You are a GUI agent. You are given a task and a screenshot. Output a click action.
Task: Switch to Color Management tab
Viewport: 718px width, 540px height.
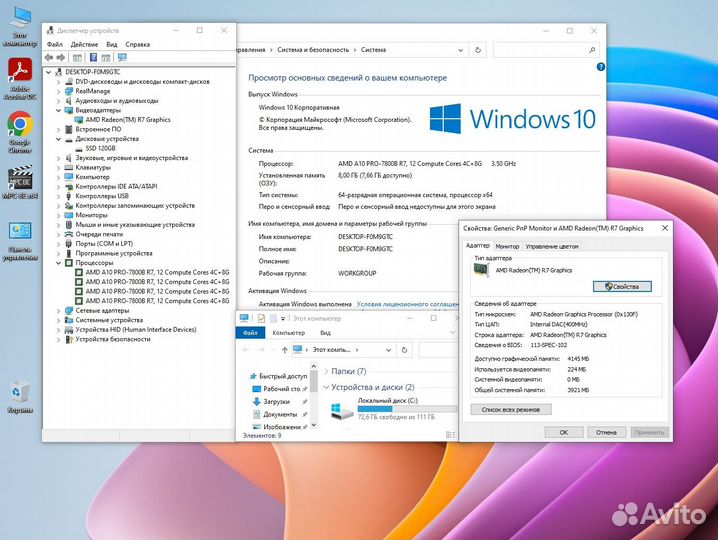click(x=552, y=246)
